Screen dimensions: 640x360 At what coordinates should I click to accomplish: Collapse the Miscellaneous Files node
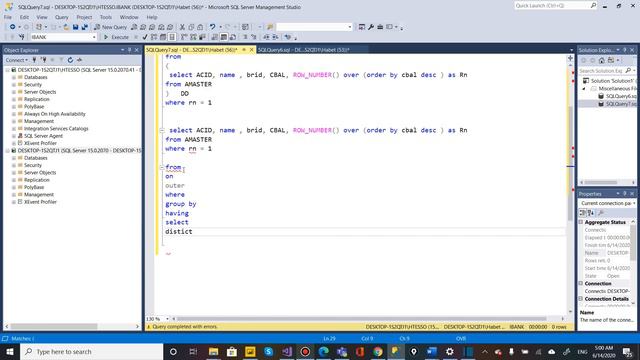point(584,89)
